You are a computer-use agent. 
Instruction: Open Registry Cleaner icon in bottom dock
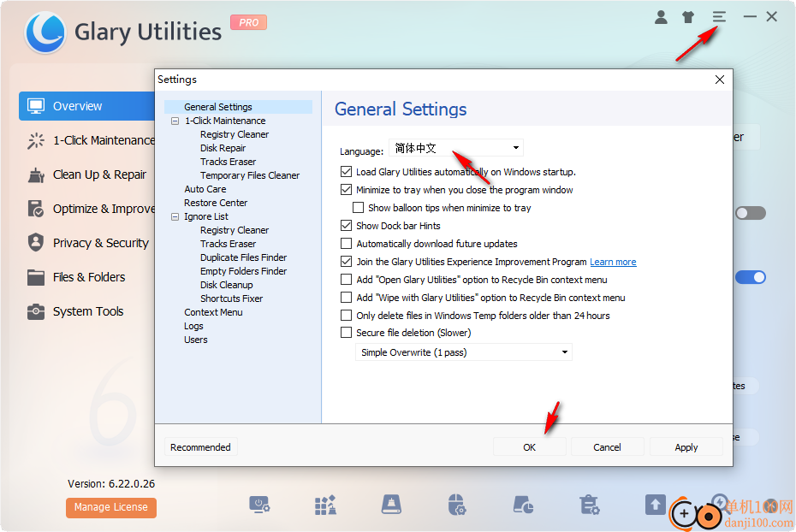[325, 505]
